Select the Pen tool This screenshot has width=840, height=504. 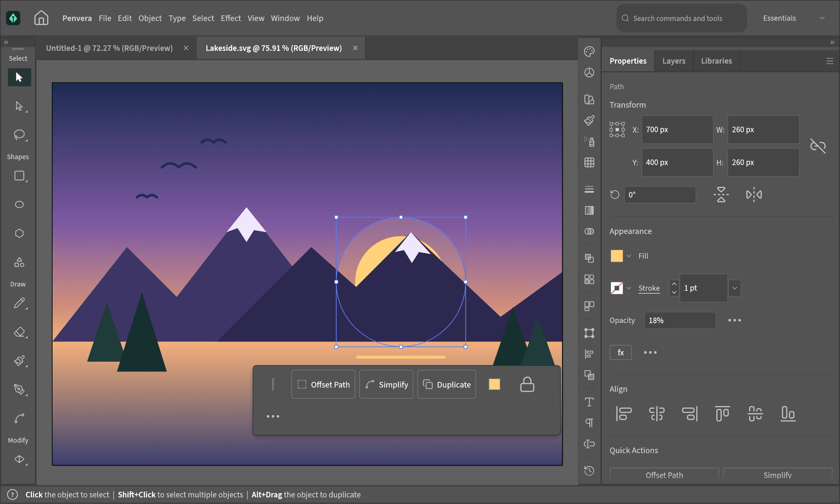pos(19,389)
